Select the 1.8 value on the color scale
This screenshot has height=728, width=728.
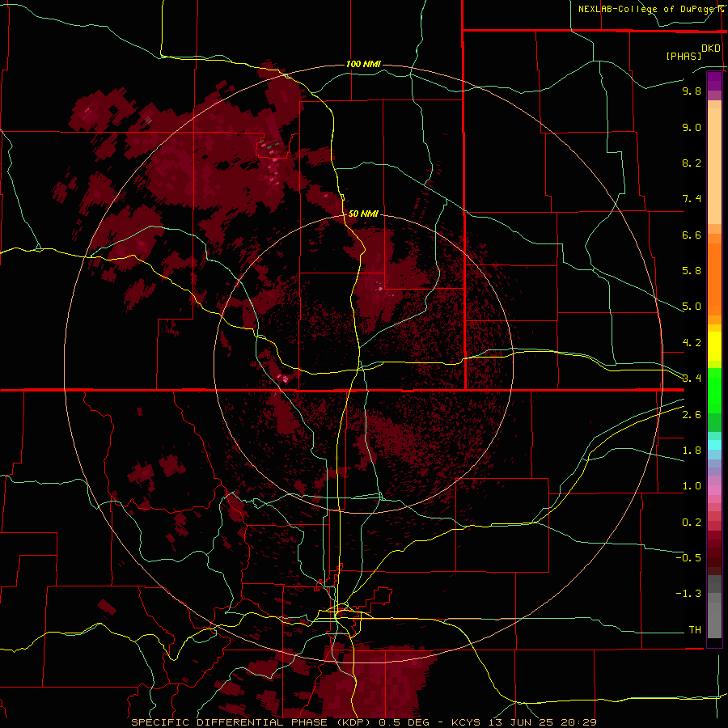[x=692, y=451]
